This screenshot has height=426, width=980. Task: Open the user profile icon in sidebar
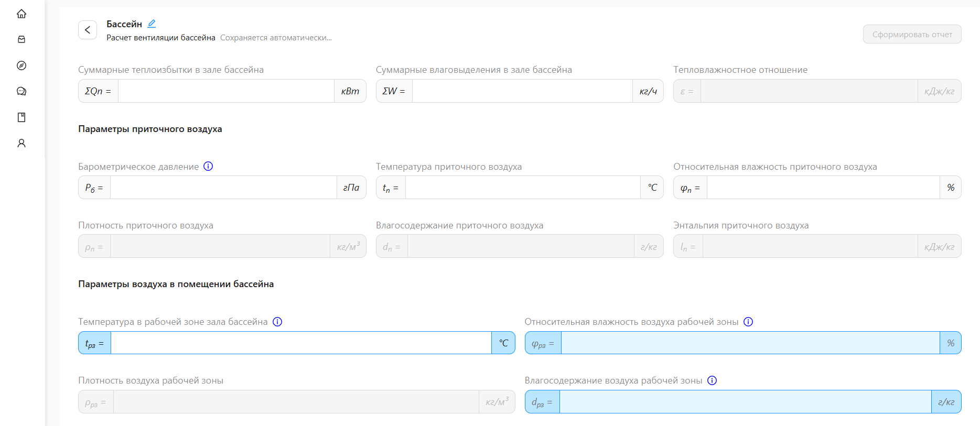(21, 143)
